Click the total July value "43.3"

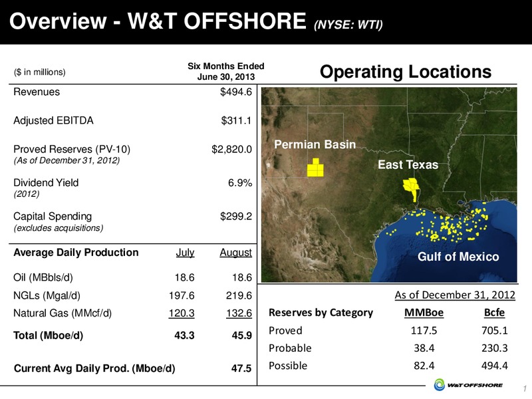point(185,336)
